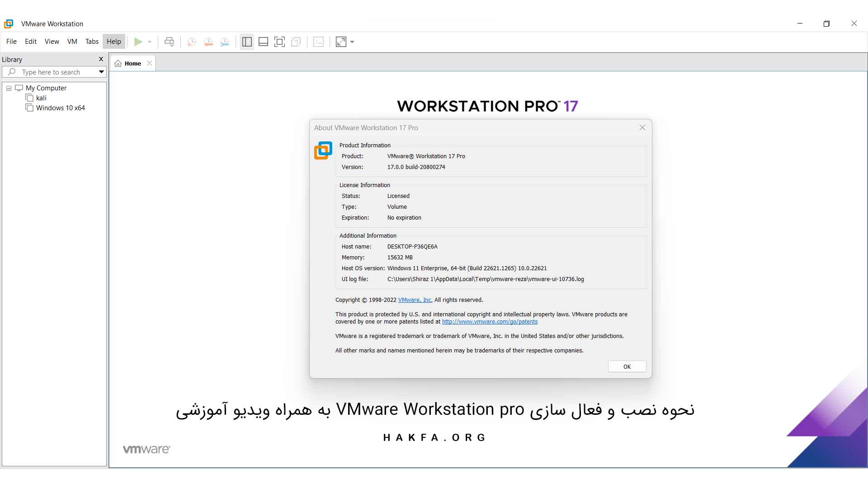Click the console view toolbar icon
This screenshot has width=868, height=488.
[x=318, y=42]
